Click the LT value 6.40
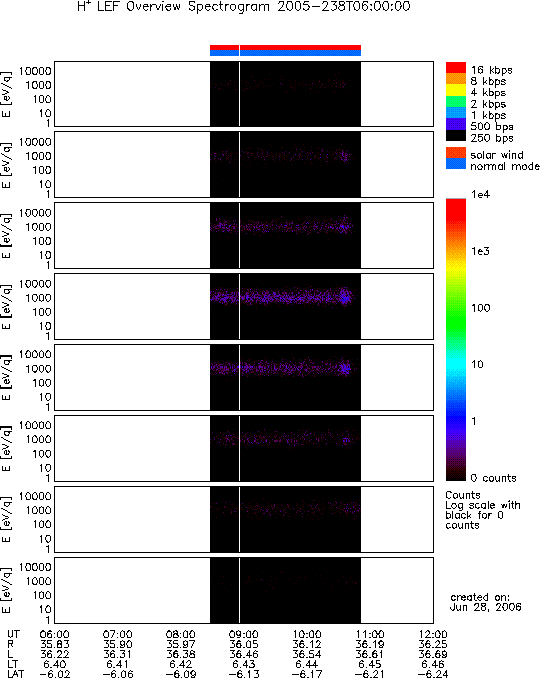Image resolution: width=540 pixels, height=678 pixels. (x=54, y=664)
